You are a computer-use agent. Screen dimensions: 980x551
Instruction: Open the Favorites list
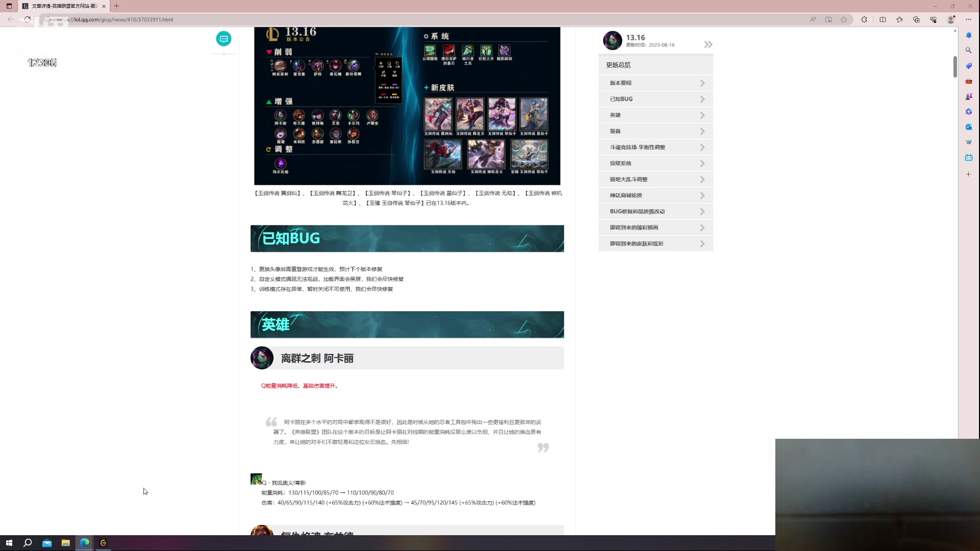coord(899,19)
